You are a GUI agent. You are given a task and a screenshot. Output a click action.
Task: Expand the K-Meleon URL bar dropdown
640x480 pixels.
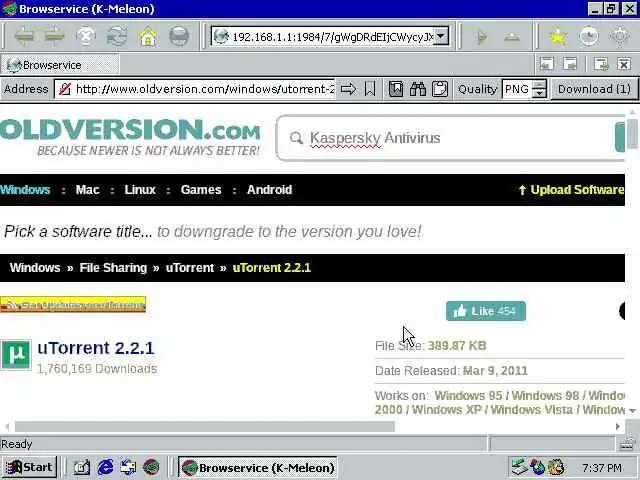tap(441, 36)
